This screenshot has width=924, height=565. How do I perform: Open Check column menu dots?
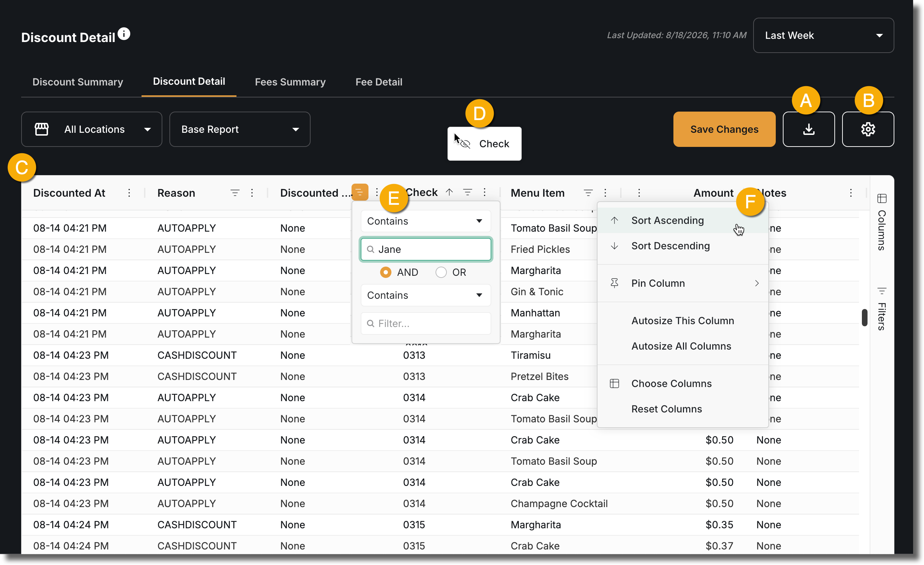[485, 192]
